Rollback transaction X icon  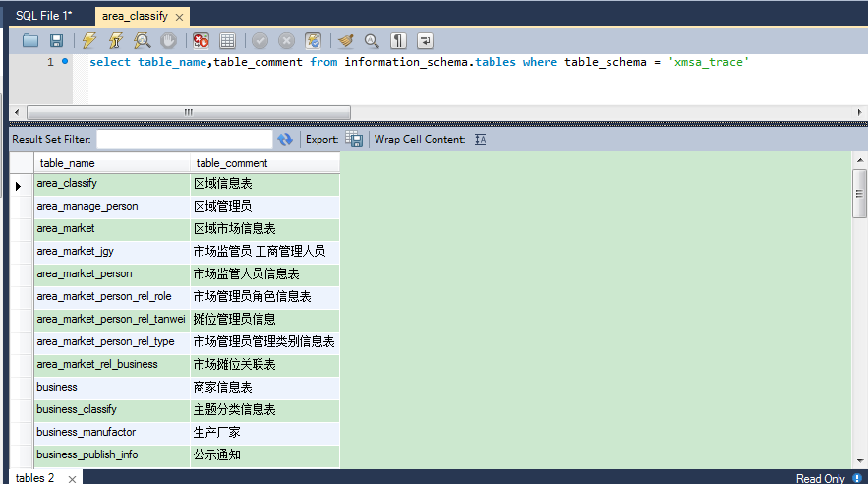coord(286,41)
